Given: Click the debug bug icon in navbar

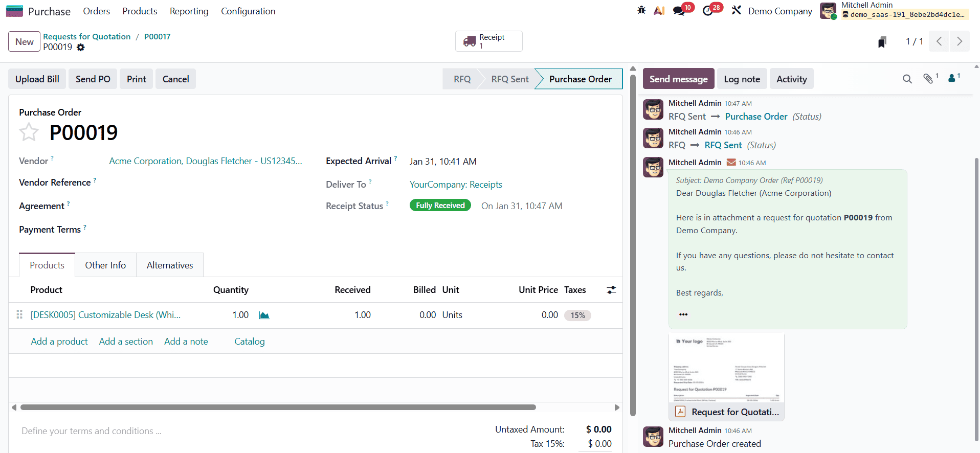Looking at the screenshot, I should pos(641,10).
